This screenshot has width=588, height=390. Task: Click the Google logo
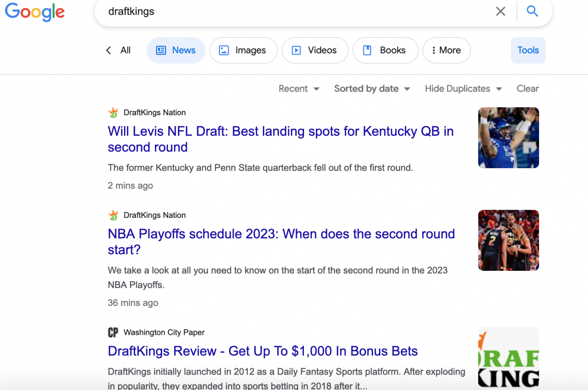click(35, 12)
